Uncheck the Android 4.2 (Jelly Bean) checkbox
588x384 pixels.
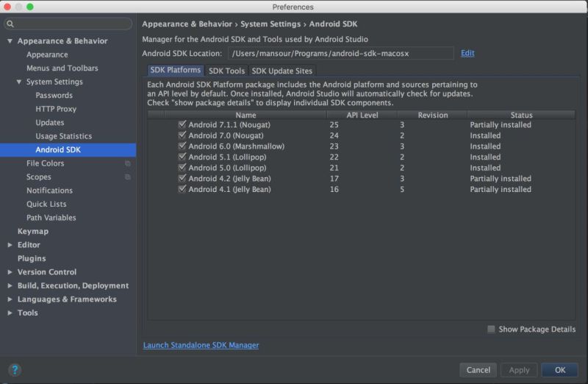pyautogui.click(x=182, y=178)
